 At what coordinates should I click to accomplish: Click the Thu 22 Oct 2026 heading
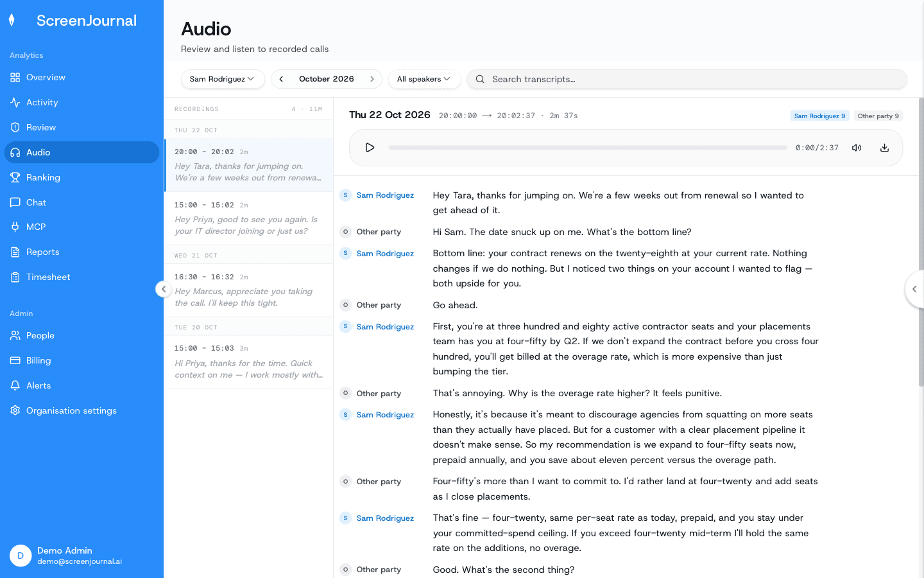pyautogui.click(x=389, y=115)
